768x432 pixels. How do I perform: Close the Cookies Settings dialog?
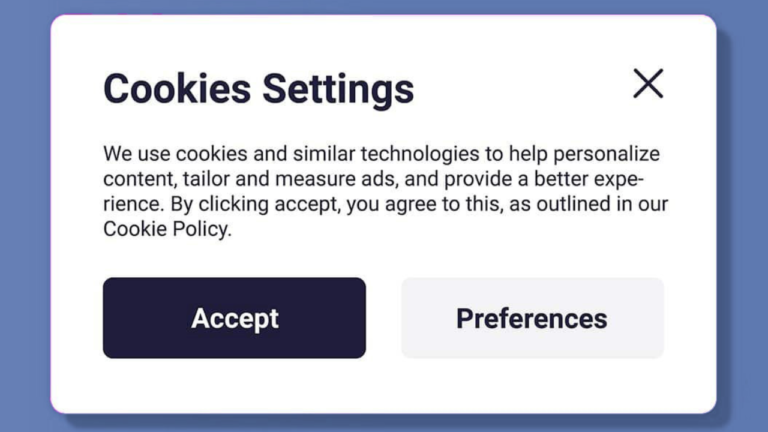(x=648, y=84)
